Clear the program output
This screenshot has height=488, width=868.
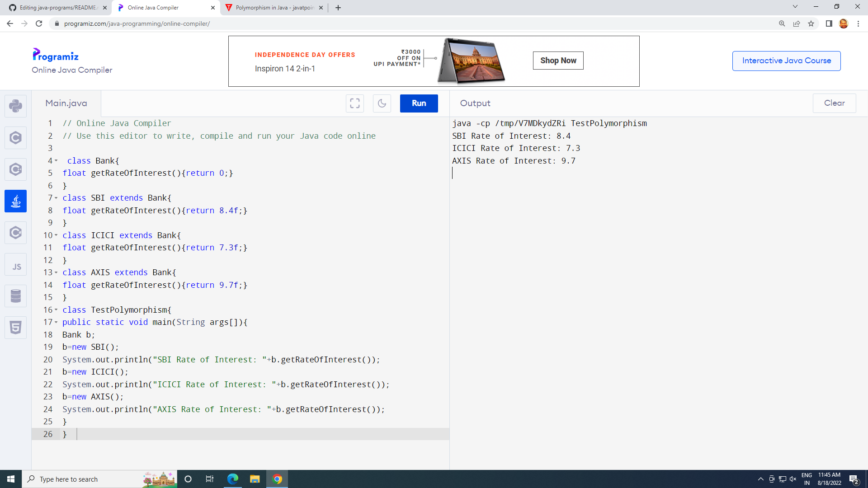point(834,103)
